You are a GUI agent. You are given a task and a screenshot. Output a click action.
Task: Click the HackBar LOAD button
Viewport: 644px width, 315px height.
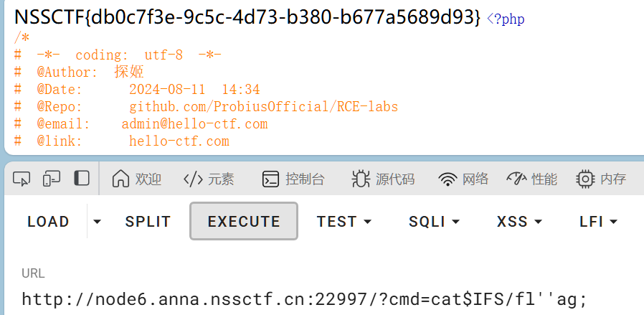click(x=48, y=222)
